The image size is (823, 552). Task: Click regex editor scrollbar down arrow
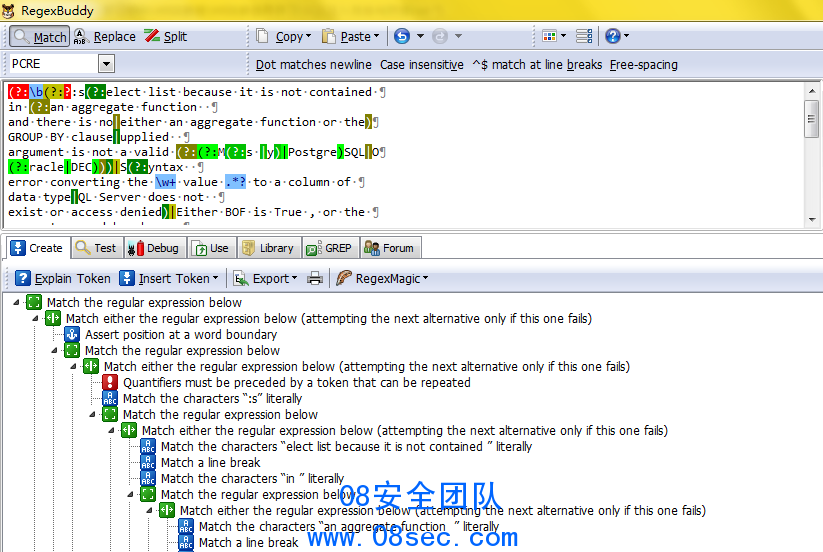point(812,220)
